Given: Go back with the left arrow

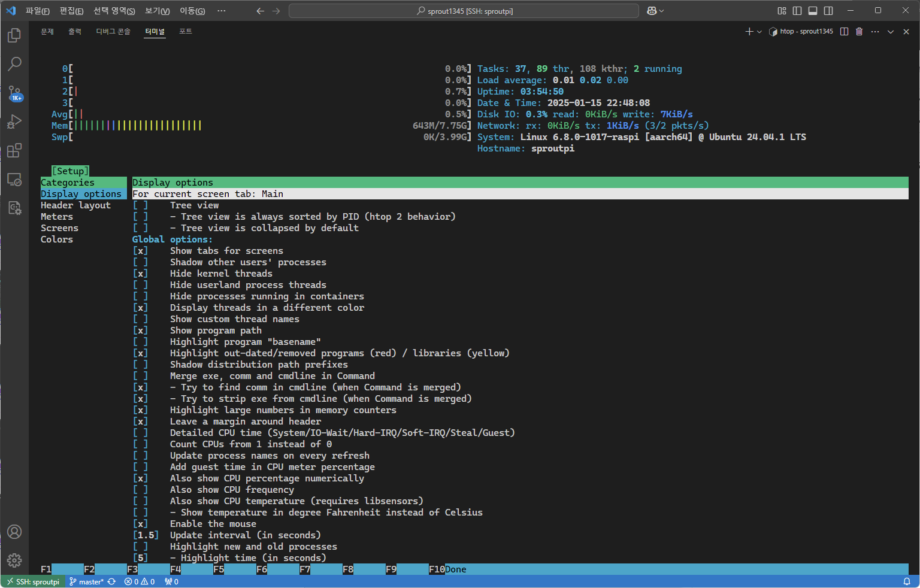Looking at the screenshot, I should (x=260, y=11).
